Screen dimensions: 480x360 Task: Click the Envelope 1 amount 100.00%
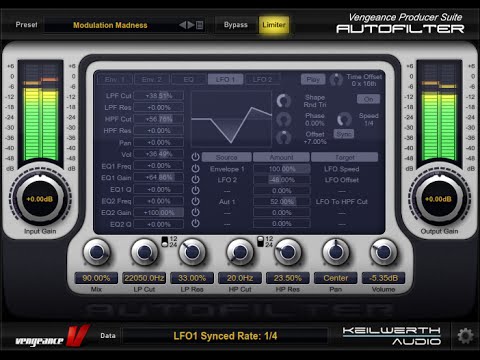pos(282,169)
